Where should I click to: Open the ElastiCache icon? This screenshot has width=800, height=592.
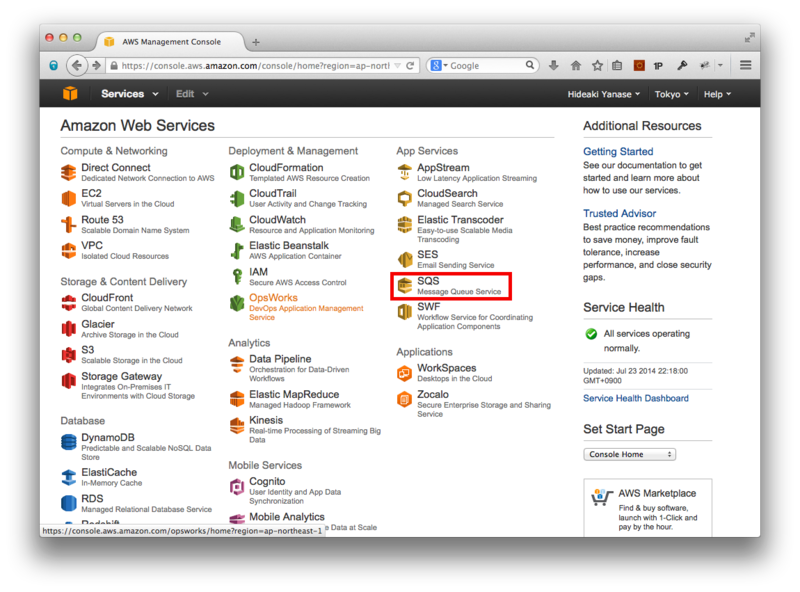pyautogui.click(x=69, y=477)
